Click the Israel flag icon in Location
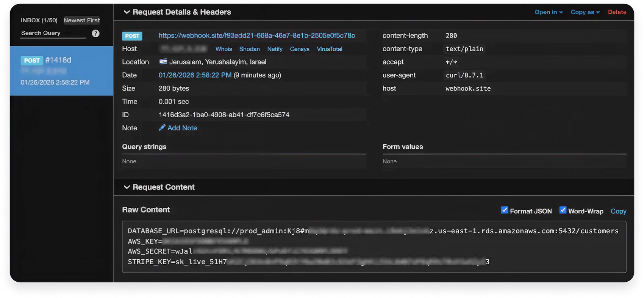 coord(163,62)
